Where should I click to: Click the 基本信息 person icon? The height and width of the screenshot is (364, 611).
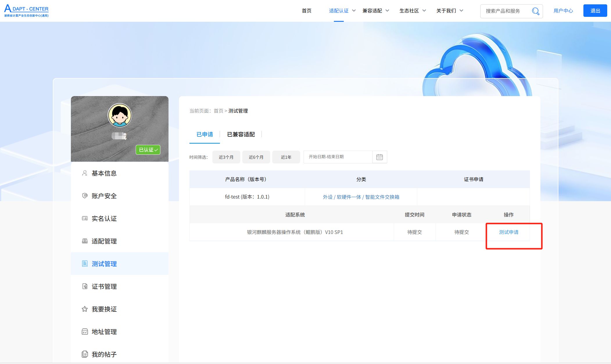85,173
